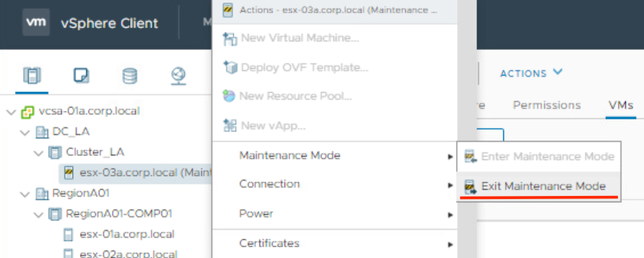Switch to the VMs tab
This screenshot has width=644, height=258.
click(x=621, y=105)
